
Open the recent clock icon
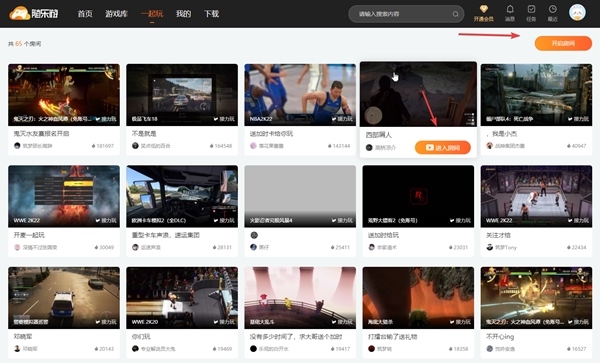(x=553, y=9)
